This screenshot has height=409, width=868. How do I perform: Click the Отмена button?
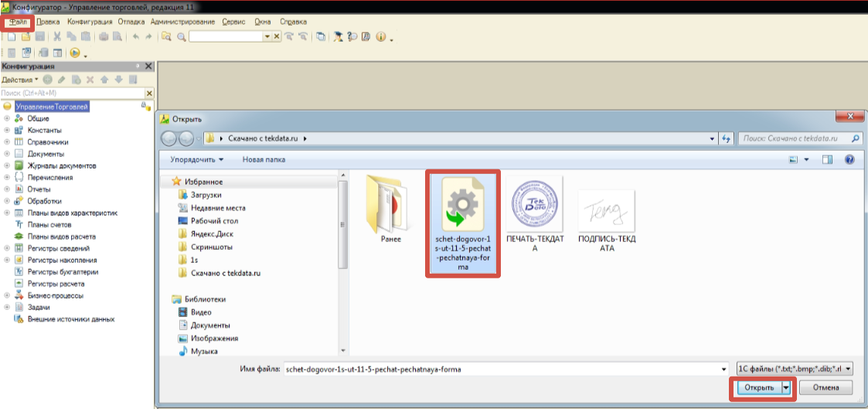[x=826, y=388]
